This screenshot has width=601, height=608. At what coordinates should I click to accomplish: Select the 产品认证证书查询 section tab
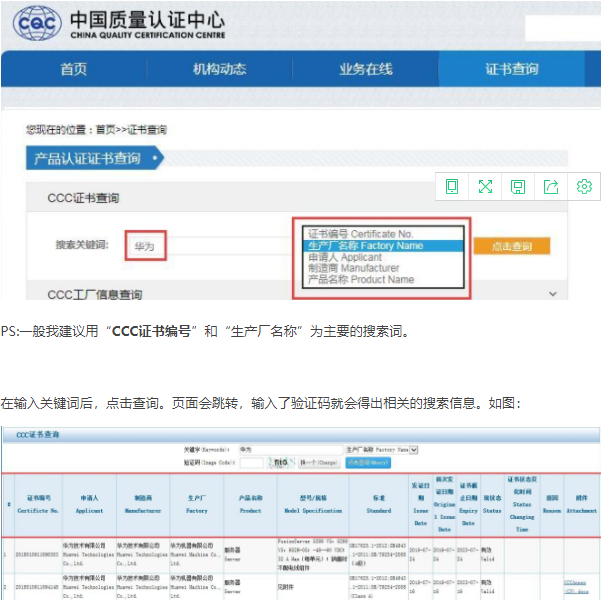pyautogui.click(x=95, y=158)
